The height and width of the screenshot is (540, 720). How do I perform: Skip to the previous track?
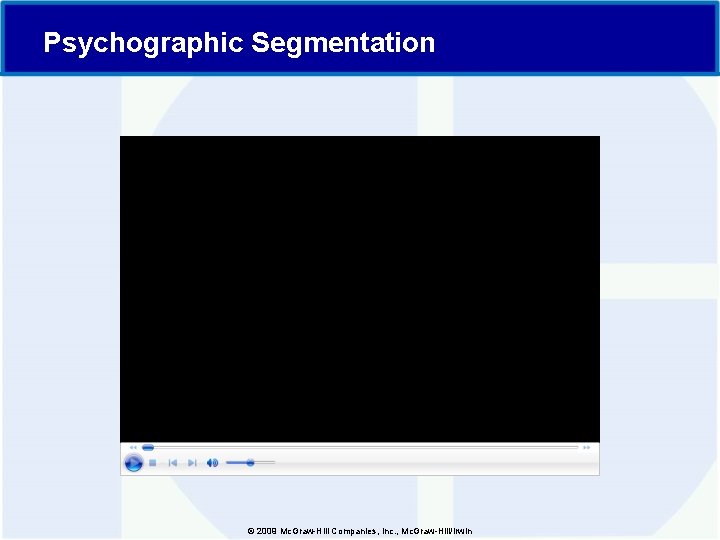173,463
